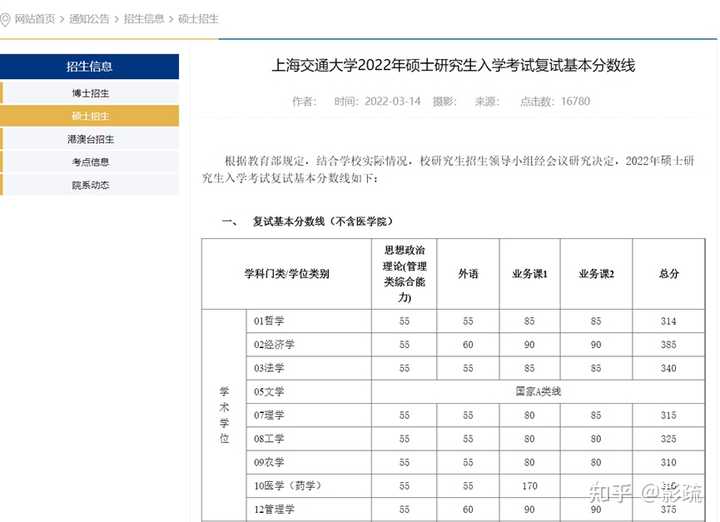Click total score 375 for 12管理学

pyautogui.click(x=669, y=510)
